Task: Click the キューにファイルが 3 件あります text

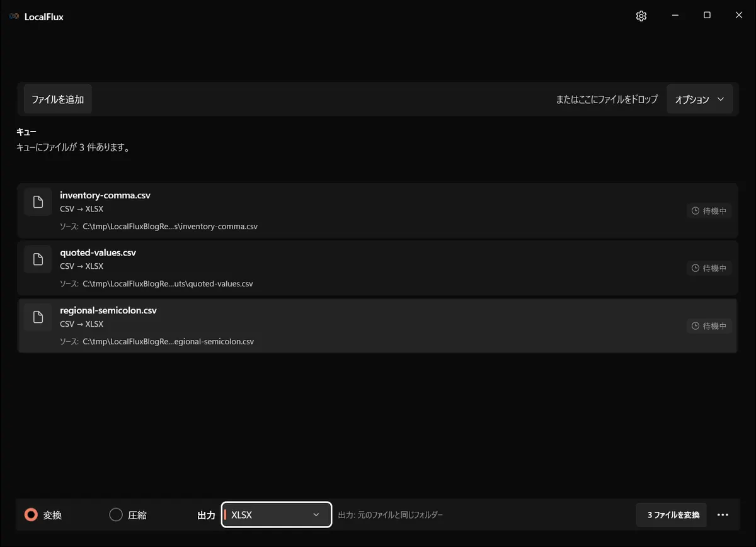Action: 73,148
